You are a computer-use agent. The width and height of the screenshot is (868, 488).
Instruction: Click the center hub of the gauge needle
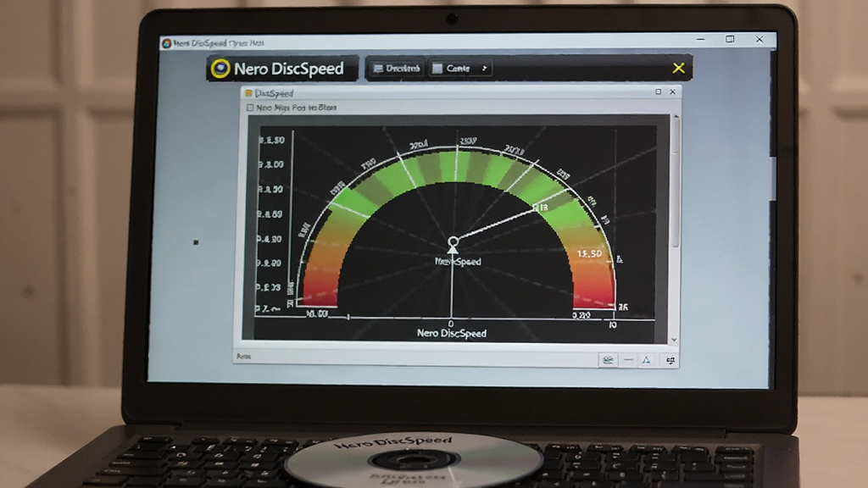453,241
